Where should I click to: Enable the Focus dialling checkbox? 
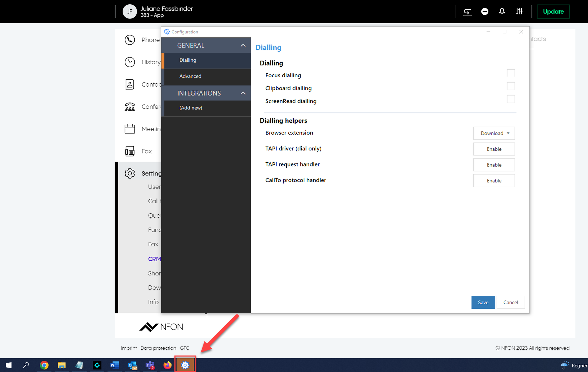(x=511, y=73)
